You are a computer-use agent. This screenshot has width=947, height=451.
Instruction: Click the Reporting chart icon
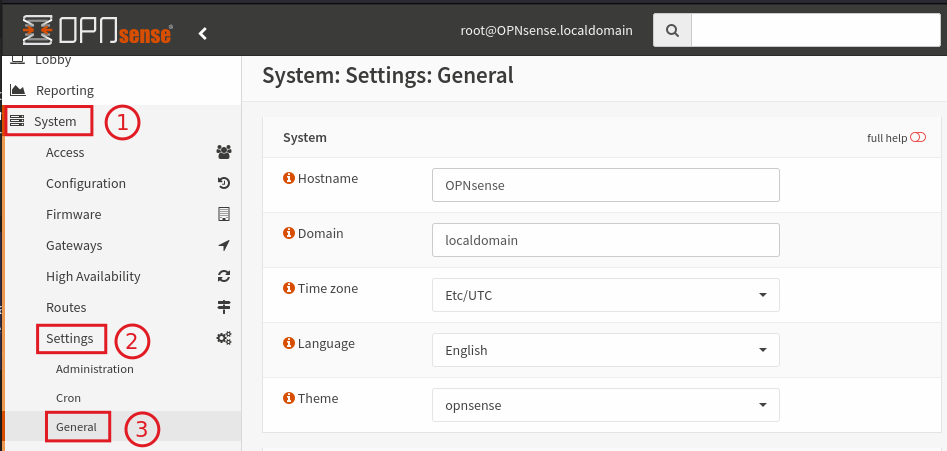pyautogui.click(x=18, y=91)
